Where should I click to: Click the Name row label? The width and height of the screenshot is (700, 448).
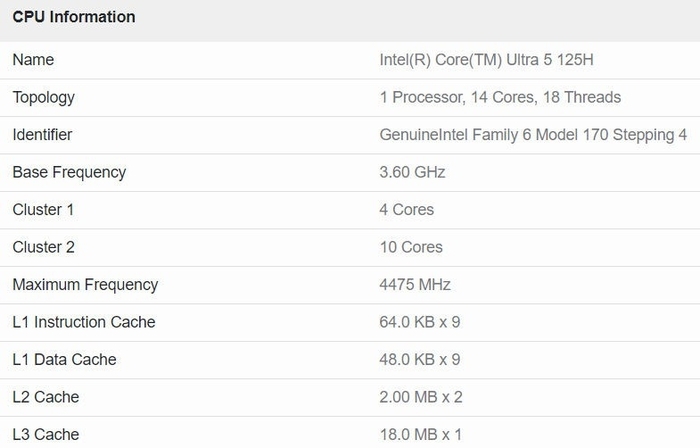pyautogui.click(x=33, y=60)
